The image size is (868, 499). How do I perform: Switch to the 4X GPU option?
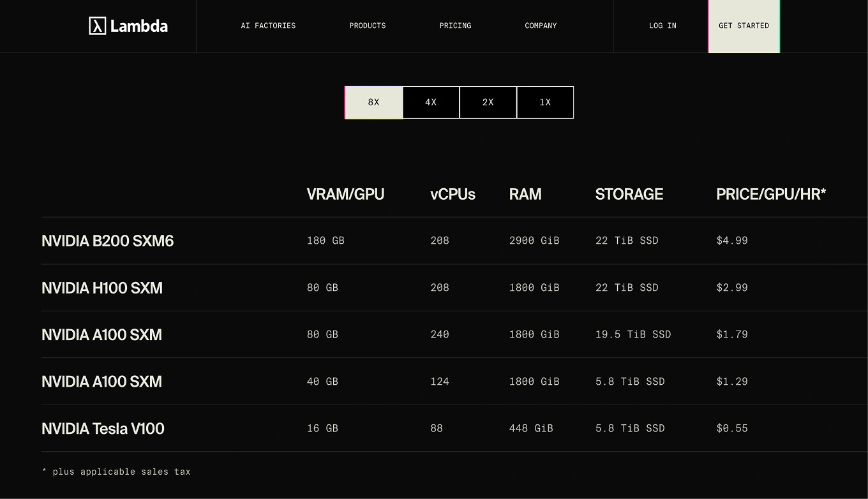pyautogui.click(x=431, y=102)
